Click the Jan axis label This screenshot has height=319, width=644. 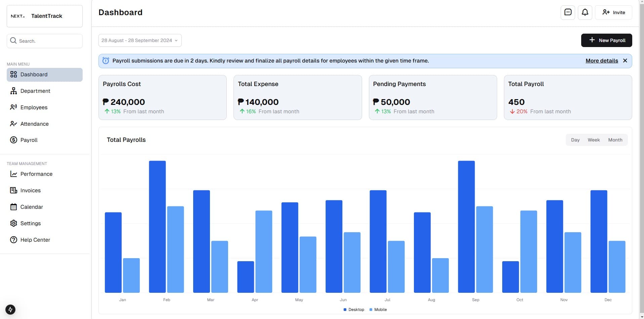[123, 300]
